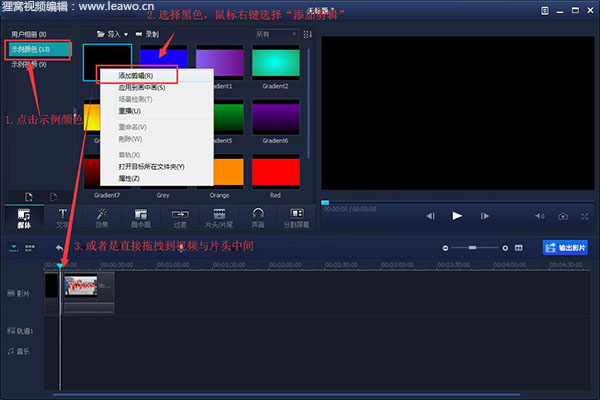
Task: Click the timeline playhead marker
Action: pos(60,265)
